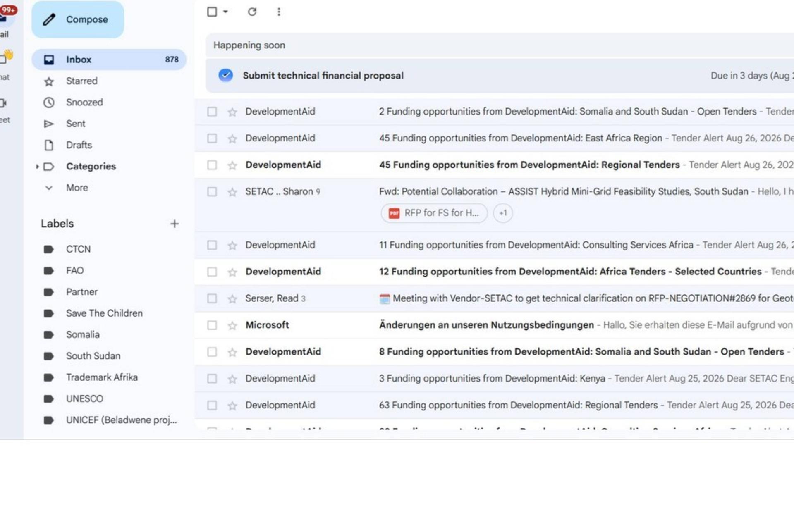Star the Serser, Read meeting email
794x532 pixels.
[x=232, y=298]
